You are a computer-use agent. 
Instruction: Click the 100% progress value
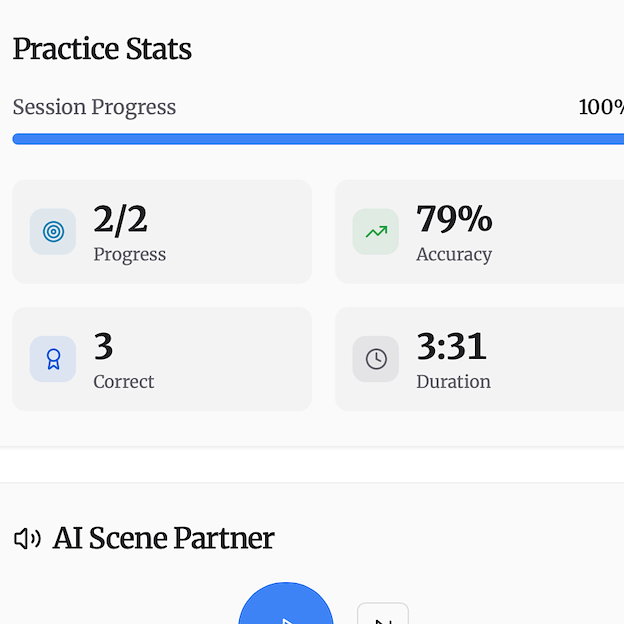pyautogui.click(x=601, y=107)
